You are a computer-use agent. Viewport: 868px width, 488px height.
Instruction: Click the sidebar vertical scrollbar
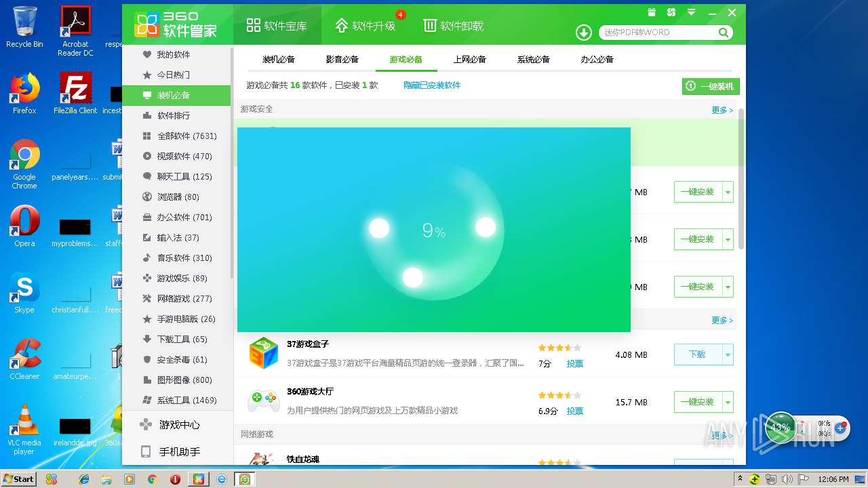[232, 163]
